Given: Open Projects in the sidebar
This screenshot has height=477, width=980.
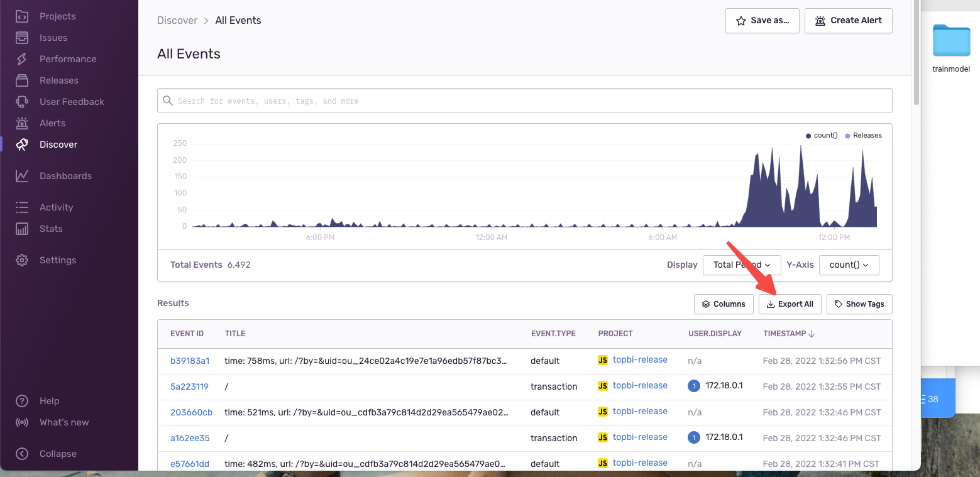Looking at the screenshot, I should [57, 16].
